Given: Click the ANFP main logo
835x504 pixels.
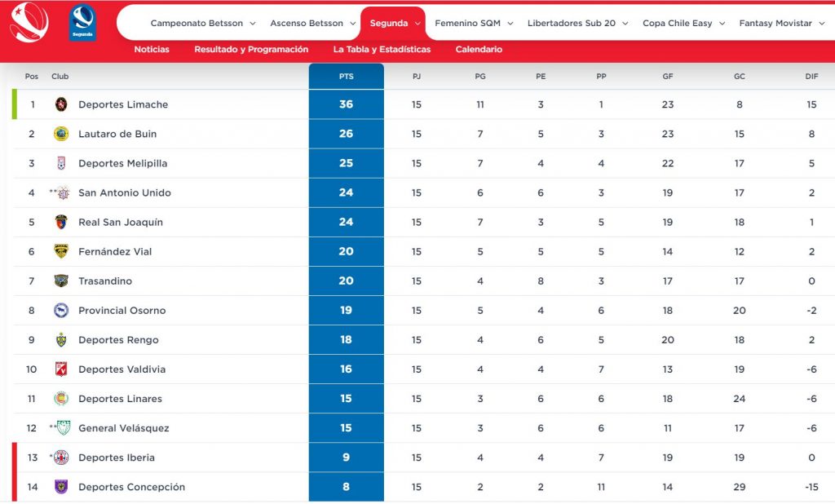Looking at the screenshot, I should click(29, 22).
